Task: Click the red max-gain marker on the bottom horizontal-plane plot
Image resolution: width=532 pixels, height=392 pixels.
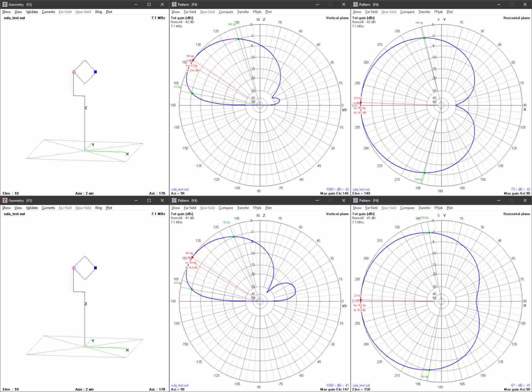Action: tap(361, 300)
